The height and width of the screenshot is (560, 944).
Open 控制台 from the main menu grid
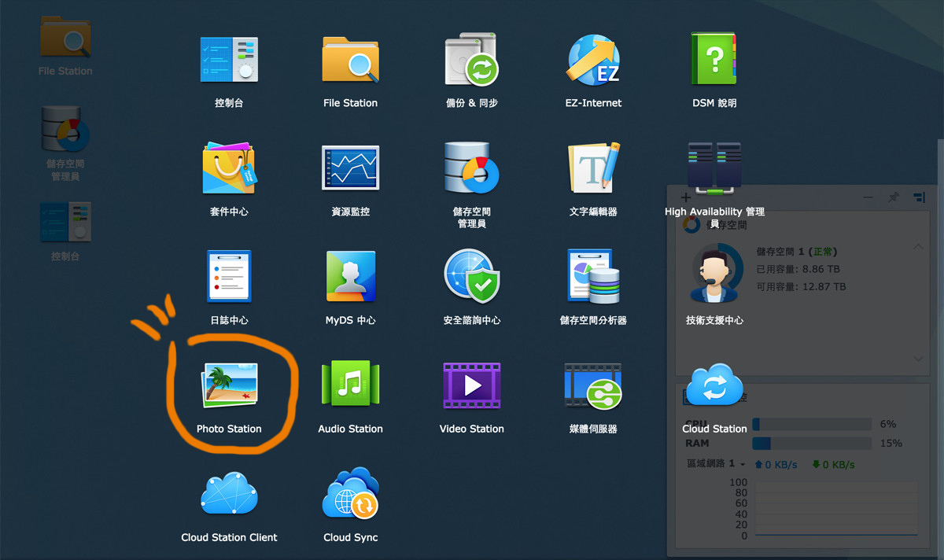pyautogui.click(x=229, y=58)
